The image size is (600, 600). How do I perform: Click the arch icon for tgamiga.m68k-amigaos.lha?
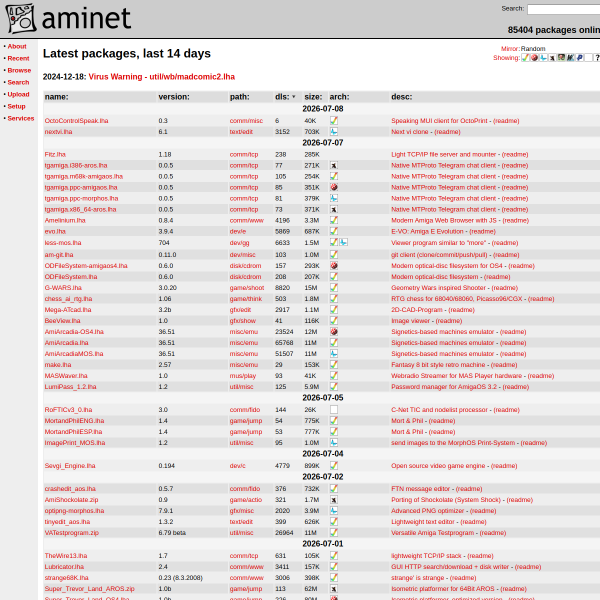(x=334, y=176)
